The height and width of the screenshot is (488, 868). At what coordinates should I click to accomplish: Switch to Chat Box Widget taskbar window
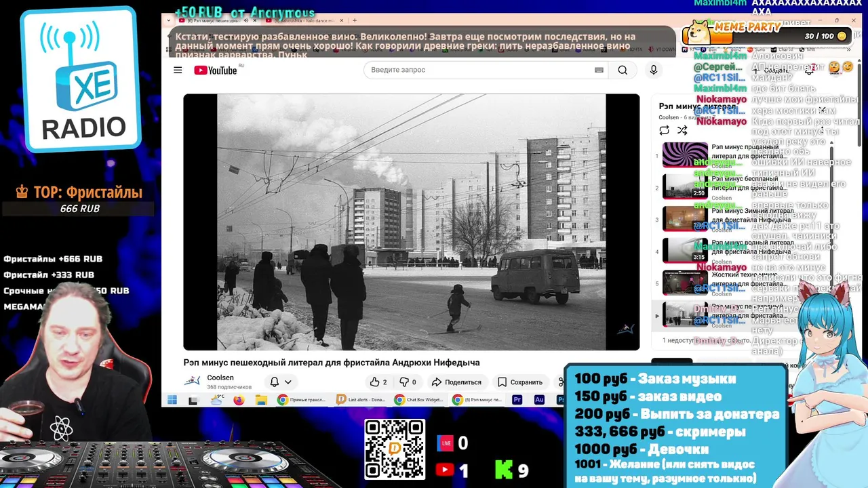tap(419, 400)
